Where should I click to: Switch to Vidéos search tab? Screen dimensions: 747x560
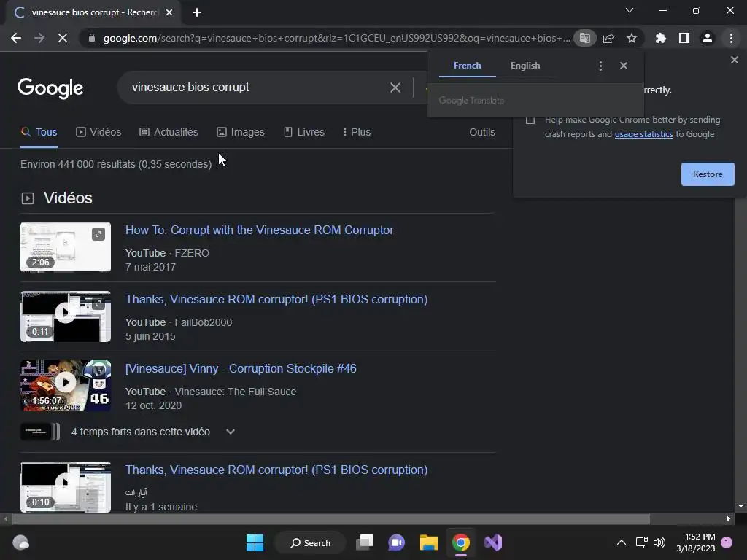pyautogui.click(x=98, y=133)
